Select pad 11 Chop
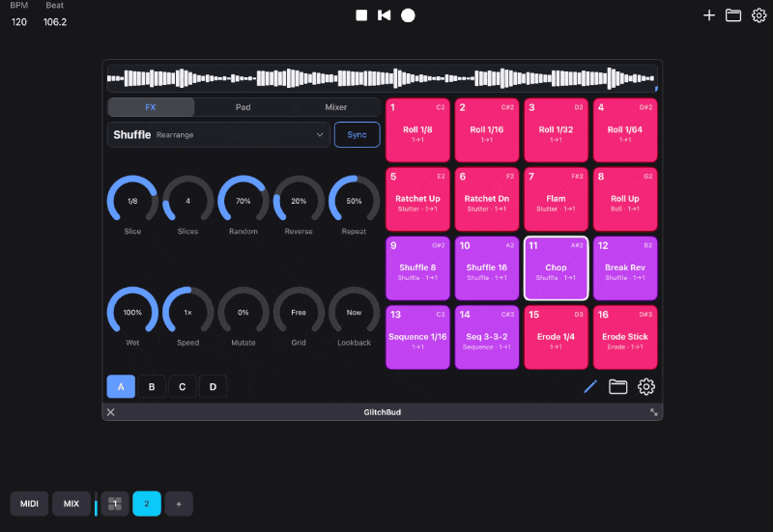 coord(557,268)
